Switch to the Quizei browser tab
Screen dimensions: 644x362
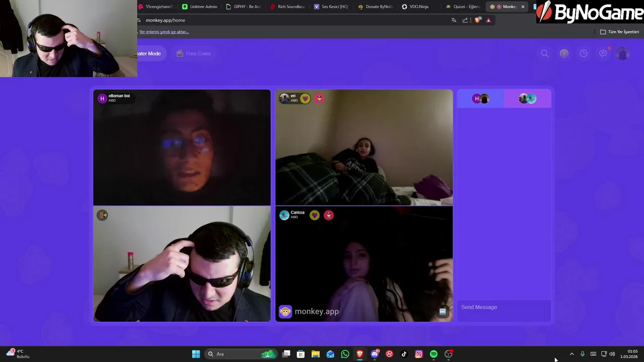click(463, 7)
